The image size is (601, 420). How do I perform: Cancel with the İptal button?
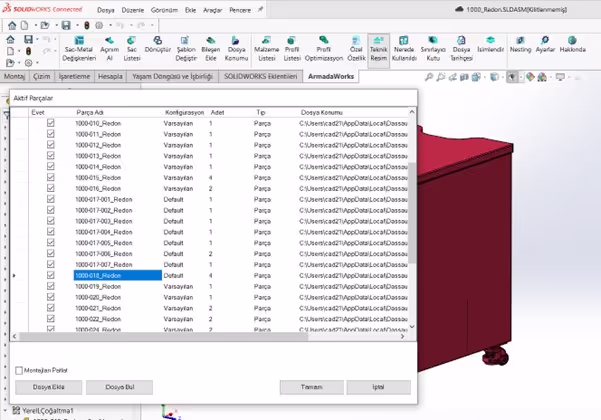tap(378, 387)
